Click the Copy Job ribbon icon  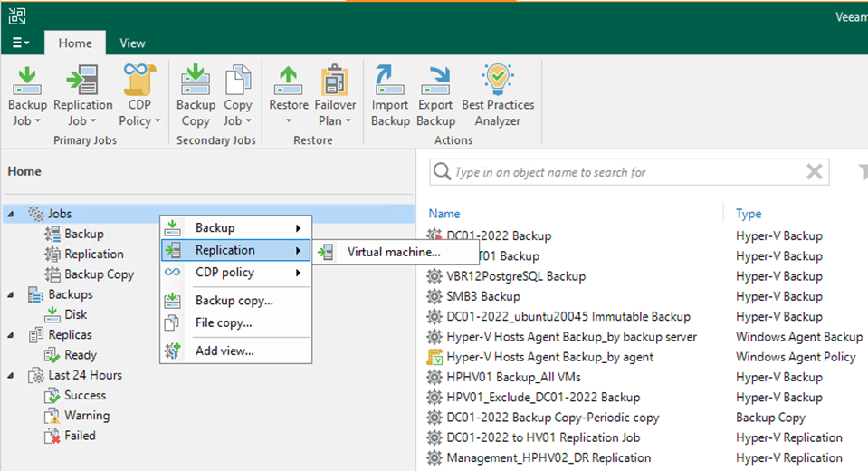tap(238, 81)
